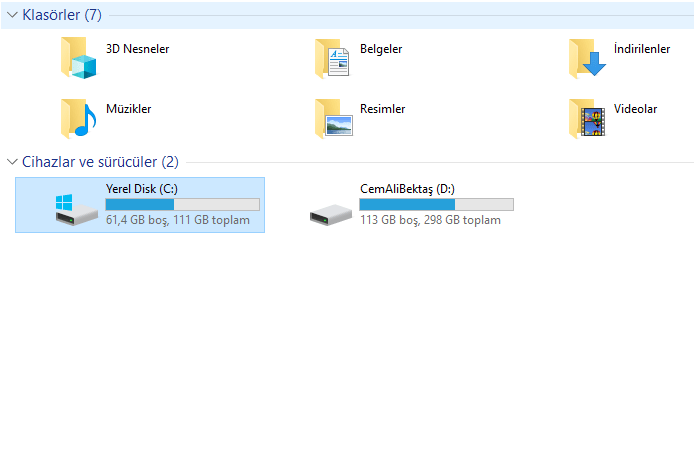
Task: Click the Videolar label text
Action: click(635, 109)
